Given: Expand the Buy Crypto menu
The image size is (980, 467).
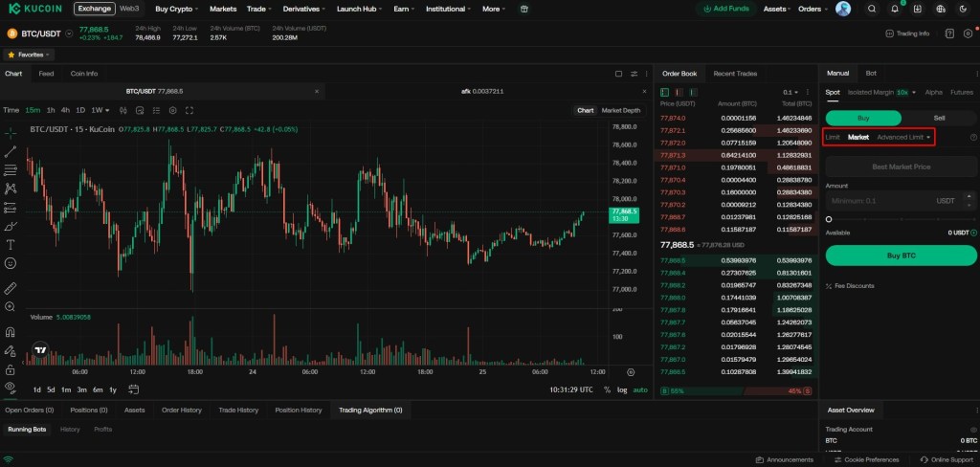Looking at the screenshot, I should pos(177,9).
